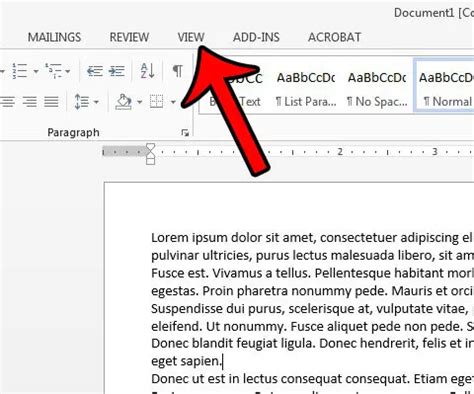Align text to the right
This screenshot has height=394, width=474.
point(29,101)
